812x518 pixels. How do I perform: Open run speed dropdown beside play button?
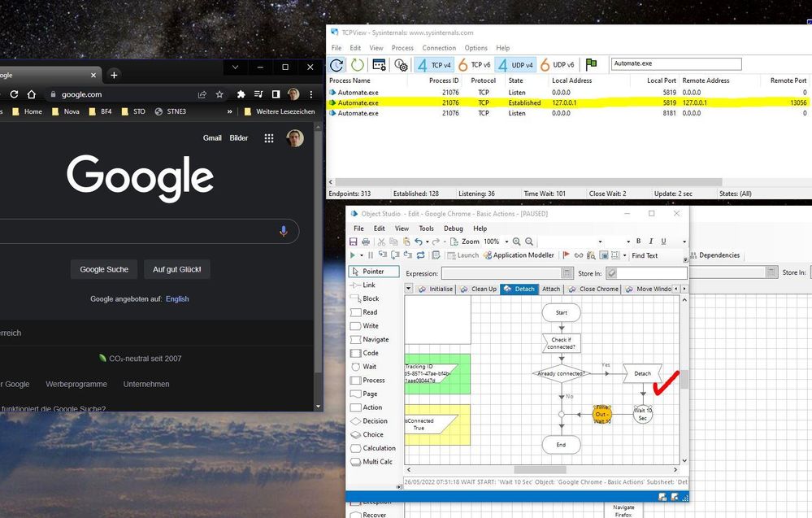pos(362,255)
